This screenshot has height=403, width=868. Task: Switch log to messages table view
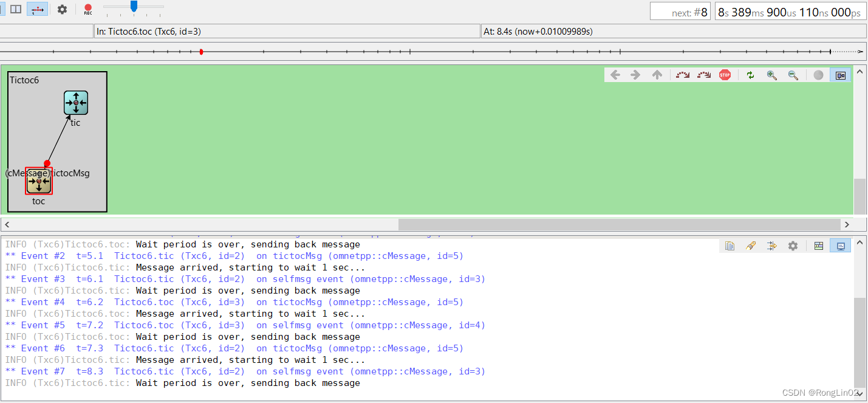(819, 246)
